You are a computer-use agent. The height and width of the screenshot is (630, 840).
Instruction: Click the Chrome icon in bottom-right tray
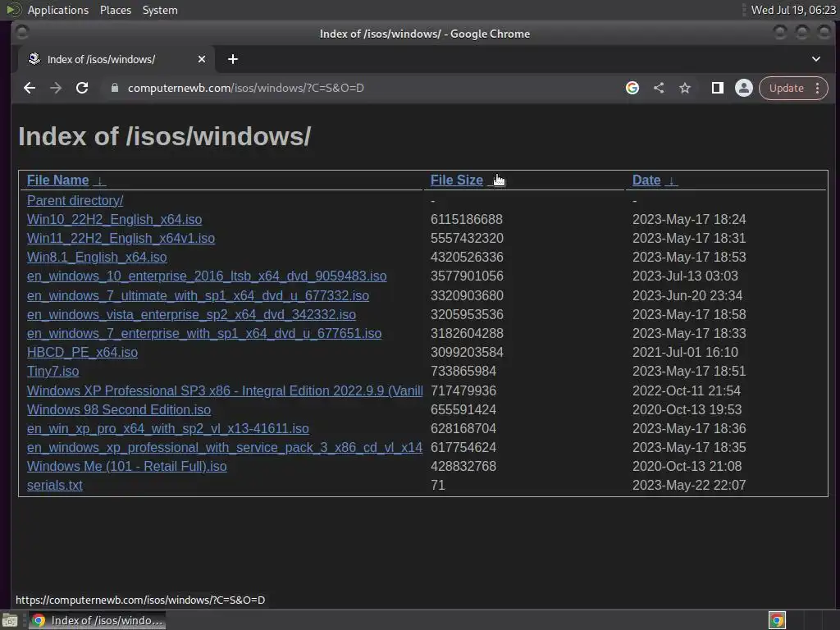pos(777,620)
